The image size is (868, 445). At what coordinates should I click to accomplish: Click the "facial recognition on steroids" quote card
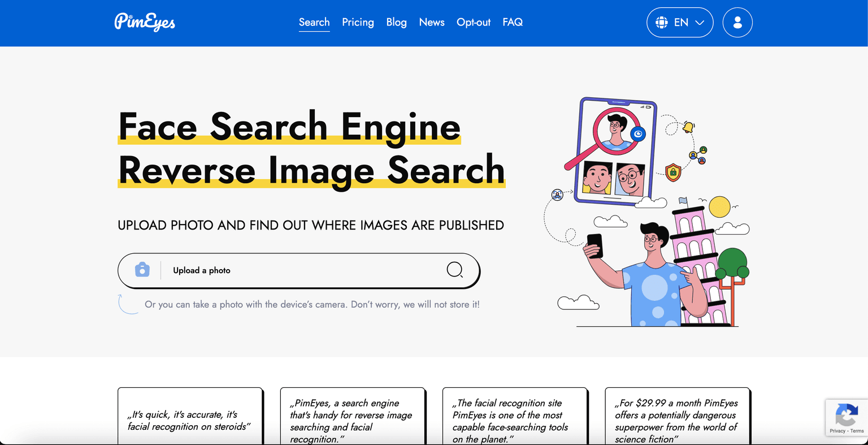[190, 416]
